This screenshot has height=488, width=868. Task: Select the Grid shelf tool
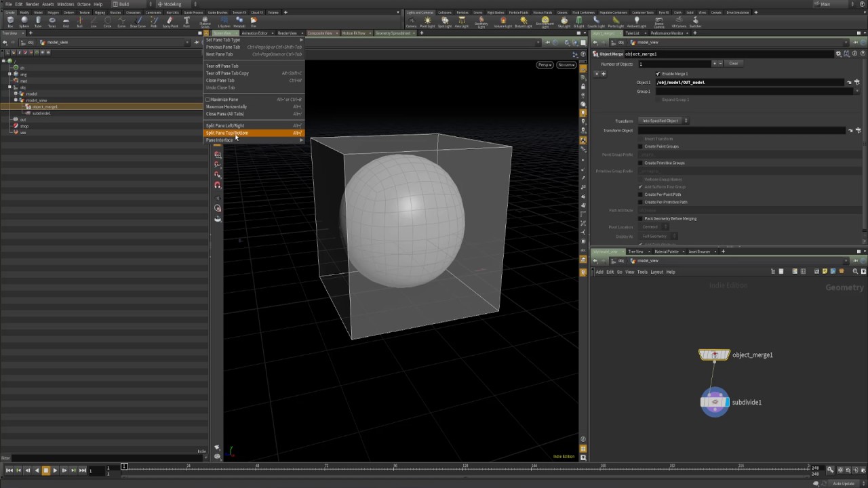point(66,22)
